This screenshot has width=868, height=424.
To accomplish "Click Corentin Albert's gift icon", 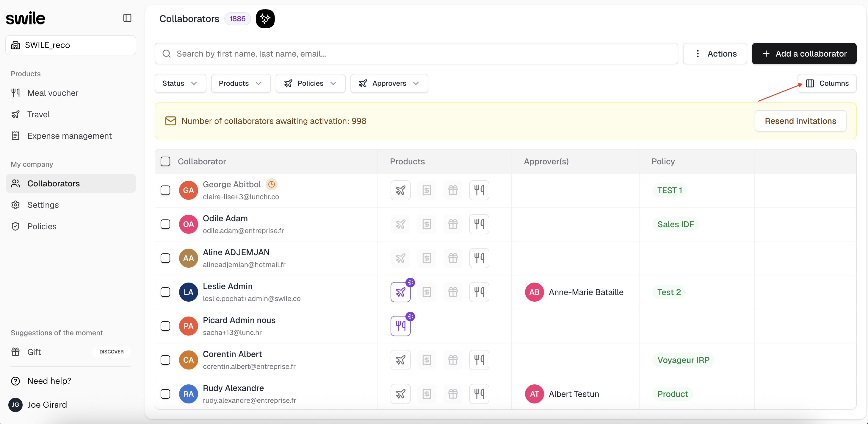I will (453, 360).
